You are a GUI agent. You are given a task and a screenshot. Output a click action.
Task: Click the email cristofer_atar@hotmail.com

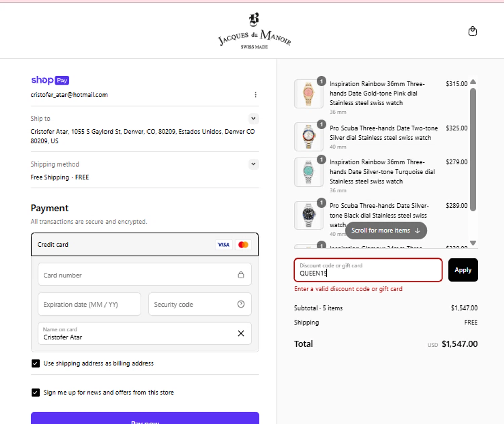69,95
